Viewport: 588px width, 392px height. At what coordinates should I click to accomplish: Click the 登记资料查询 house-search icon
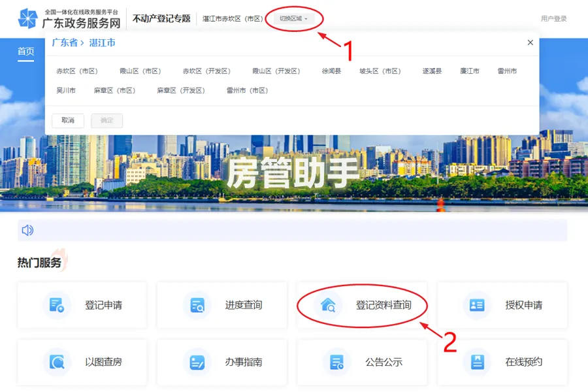point(328,305)
